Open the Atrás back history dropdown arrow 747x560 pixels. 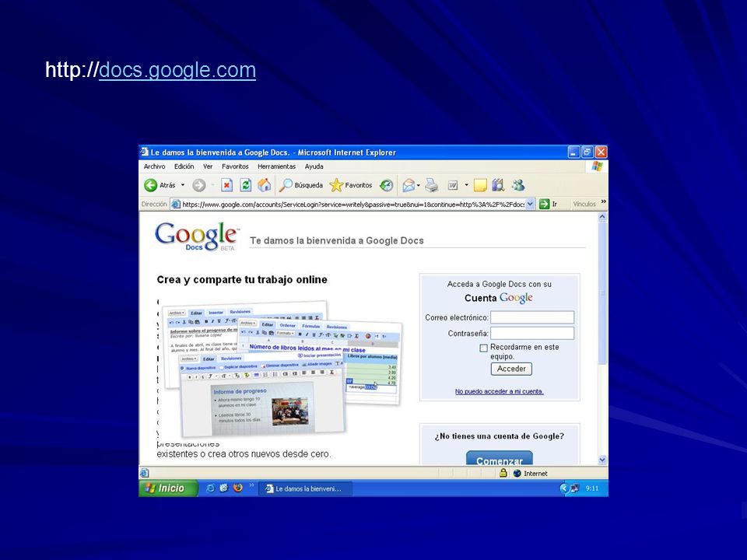(182, 185)
